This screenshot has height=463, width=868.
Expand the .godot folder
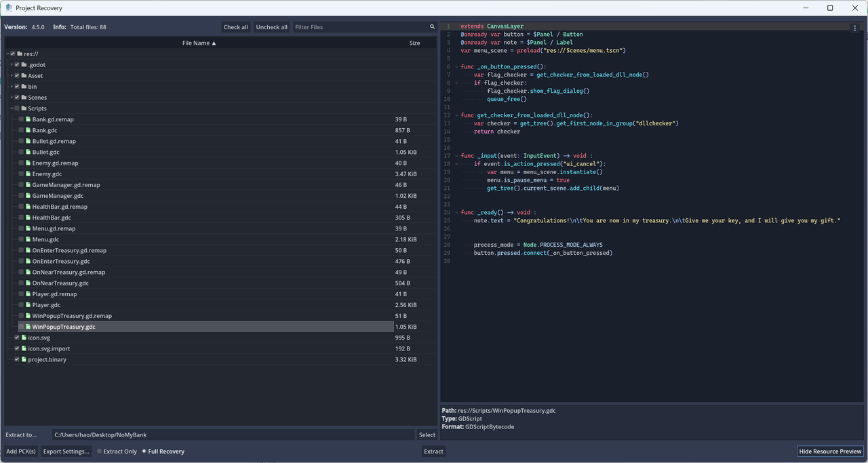tap(12, 65)
